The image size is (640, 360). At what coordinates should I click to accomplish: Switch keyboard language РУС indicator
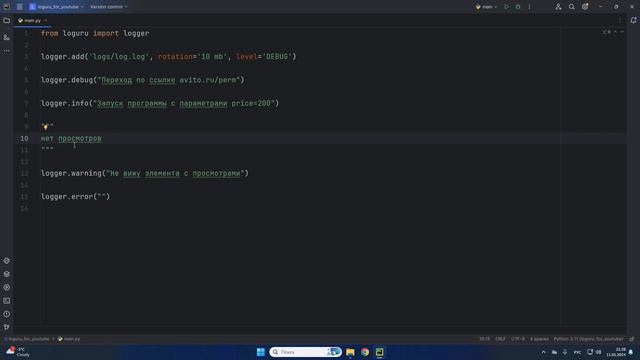577,352
